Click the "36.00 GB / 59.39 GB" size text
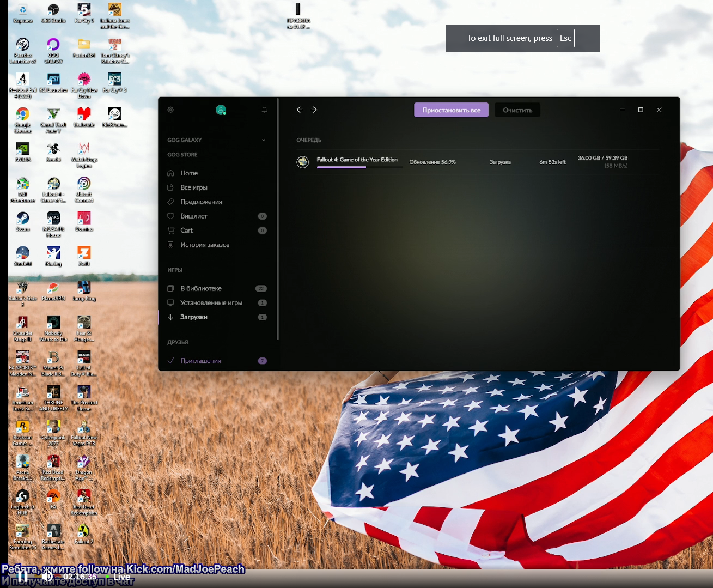Screen dimensions: 713x588 click(602, 158)
